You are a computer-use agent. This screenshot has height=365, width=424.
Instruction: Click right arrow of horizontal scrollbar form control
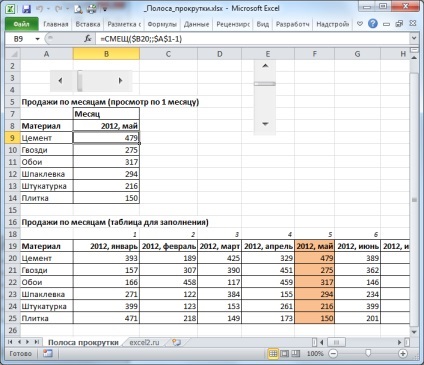120,80
